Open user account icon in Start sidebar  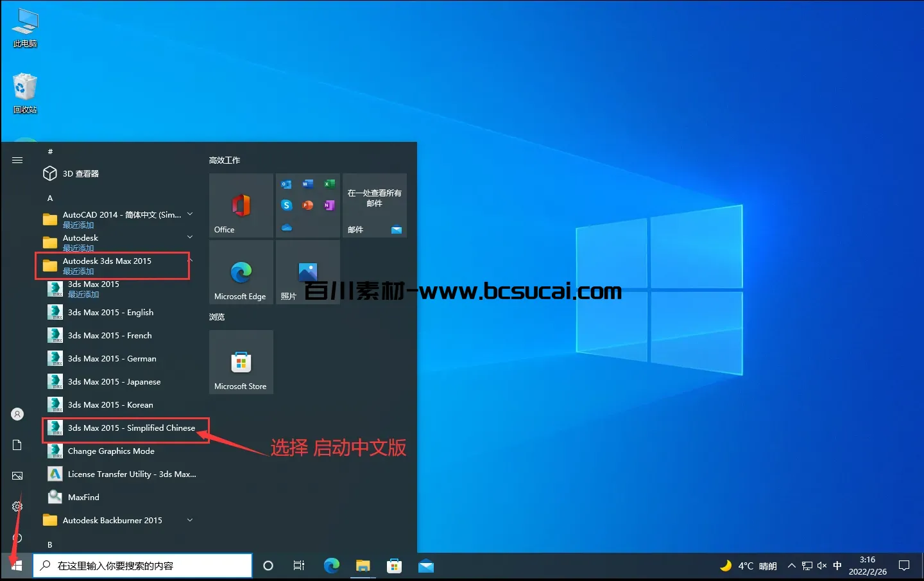point(17,414)
